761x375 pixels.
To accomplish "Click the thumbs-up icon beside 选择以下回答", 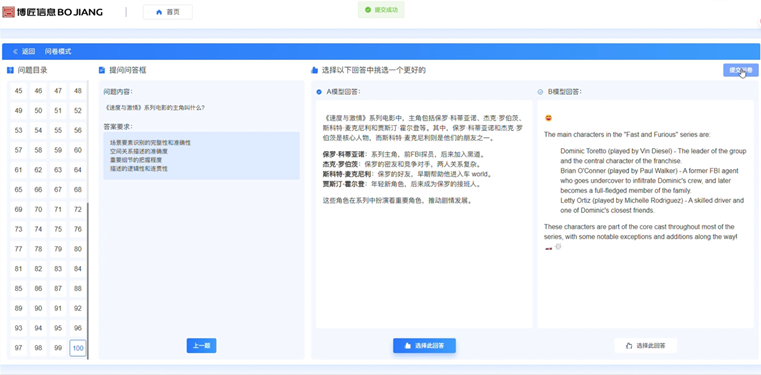I will [314, 70].
